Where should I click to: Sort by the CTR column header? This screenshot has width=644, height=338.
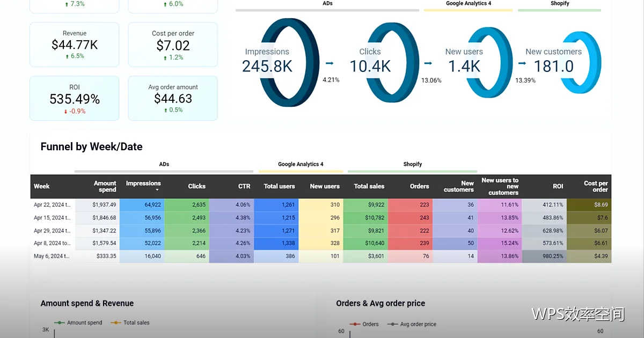tap(244, 186)
